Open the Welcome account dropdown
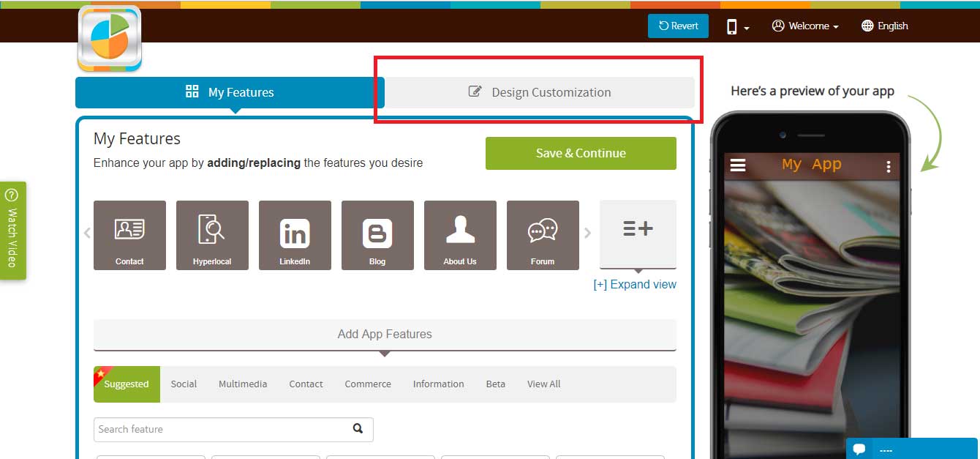Viewport: 980px width, 459px height. [x=804, y=26]
